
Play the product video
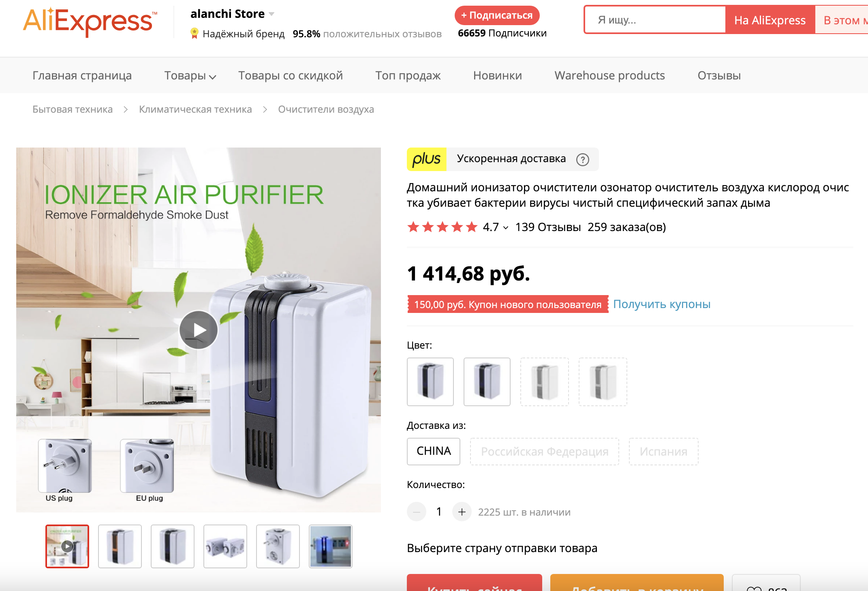pos(199,330)
